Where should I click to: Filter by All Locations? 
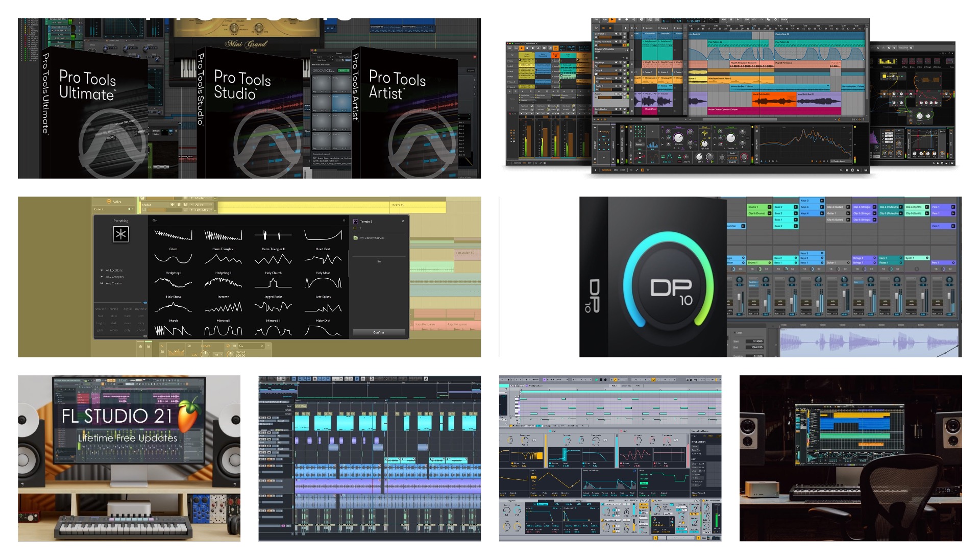click(114, 270)
